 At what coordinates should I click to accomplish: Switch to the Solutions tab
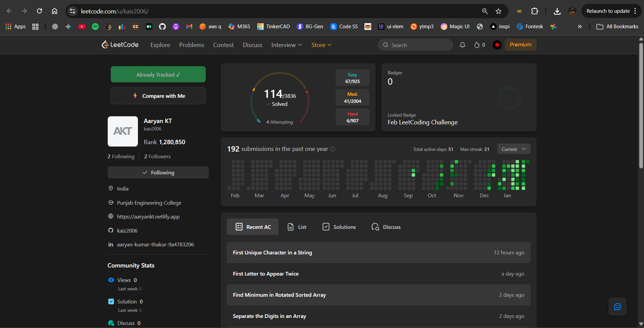[339, 227]
